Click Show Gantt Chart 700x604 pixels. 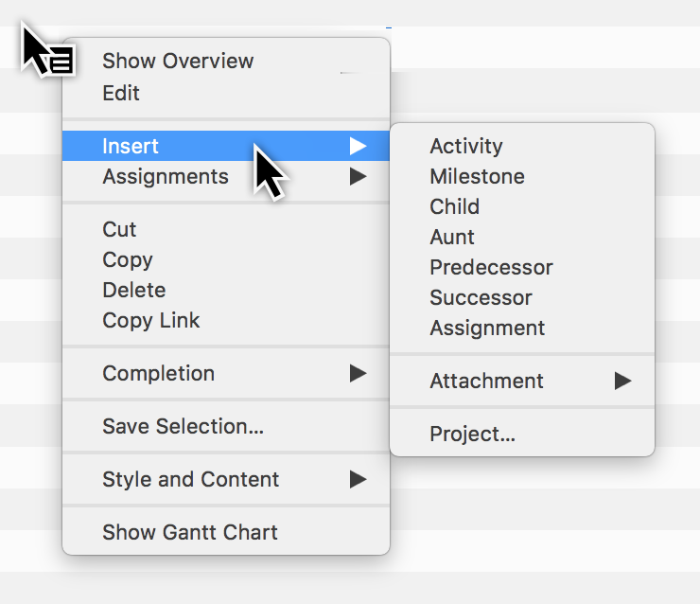pos(190,533)
